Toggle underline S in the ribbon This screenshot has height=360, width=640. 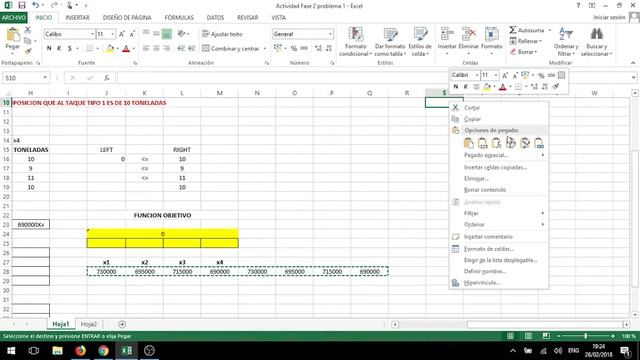[70, 49]
